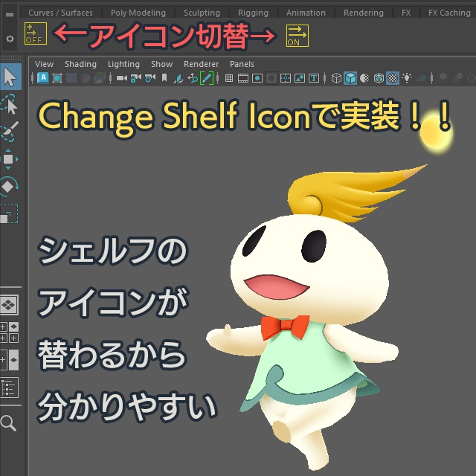The height and width of the screenshot is (476, 476).
Task: Select the Paint Selection tool
Action: pyautogui.click(x=10, y=132)
